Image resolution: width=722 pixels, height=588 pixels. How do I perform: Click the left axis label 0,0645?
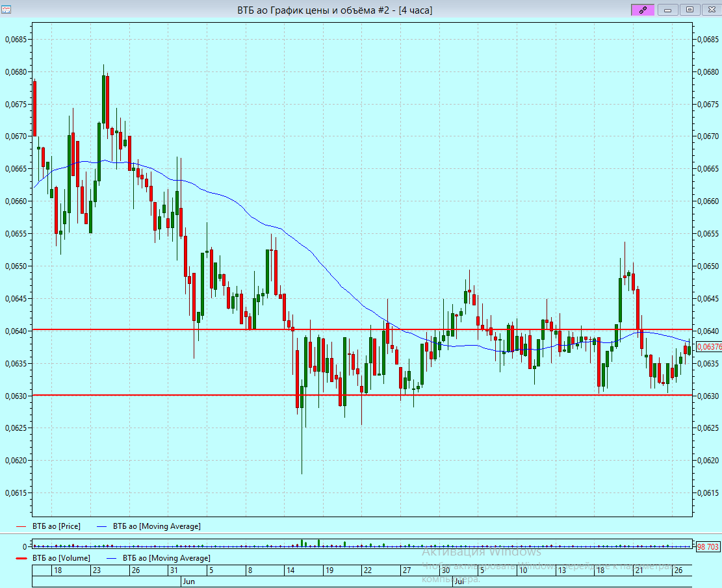coord(16,299)
